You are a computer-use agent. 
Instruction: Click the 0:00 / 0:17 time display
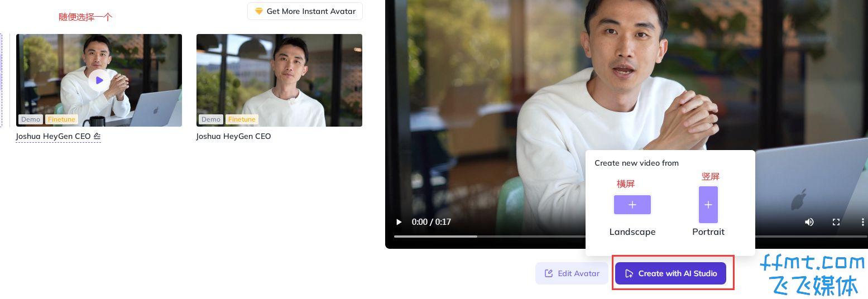pyautogui.click(x=431, y=222)
